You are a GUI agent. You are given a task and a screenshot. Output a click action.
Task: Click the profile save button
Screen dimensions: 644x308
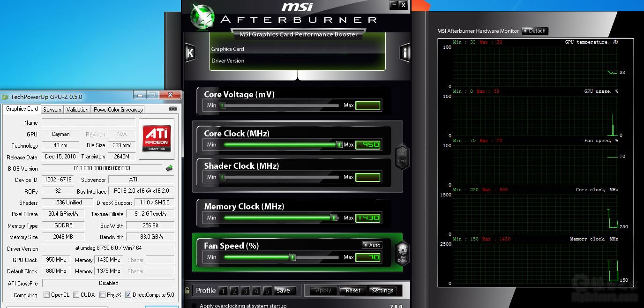coord(285,291)
